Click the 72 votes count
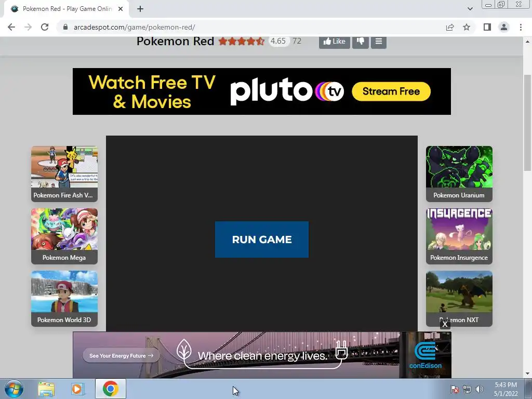 click(297, 41)
